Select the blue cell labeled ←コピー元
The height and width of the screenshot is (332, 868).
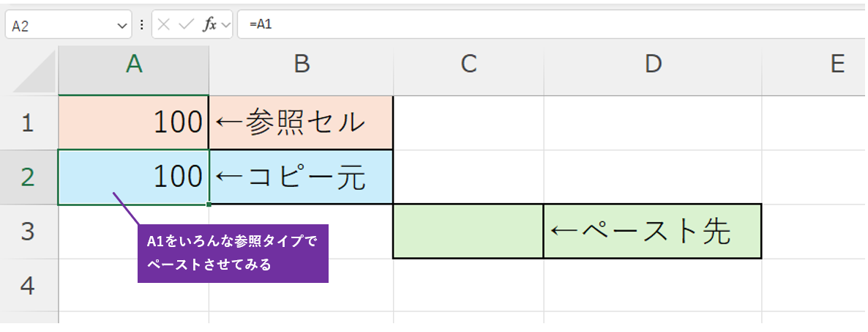click(301, 177)
